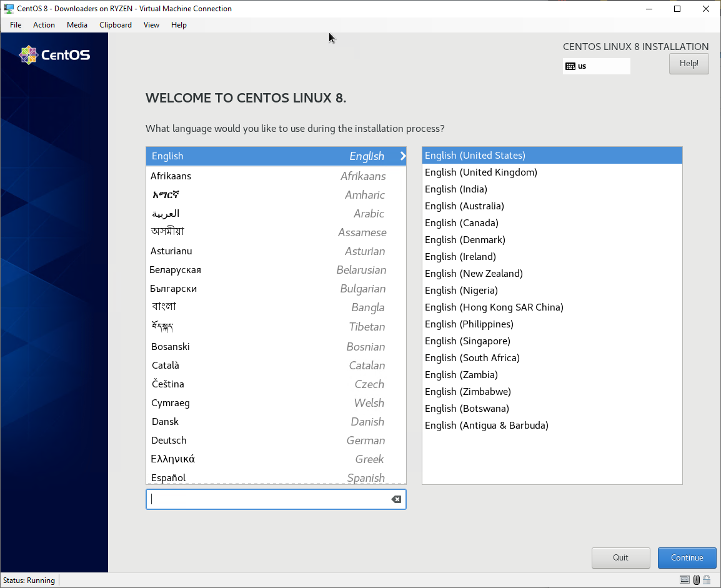Choose English (Zimbabwe) locale

(552, 392)
